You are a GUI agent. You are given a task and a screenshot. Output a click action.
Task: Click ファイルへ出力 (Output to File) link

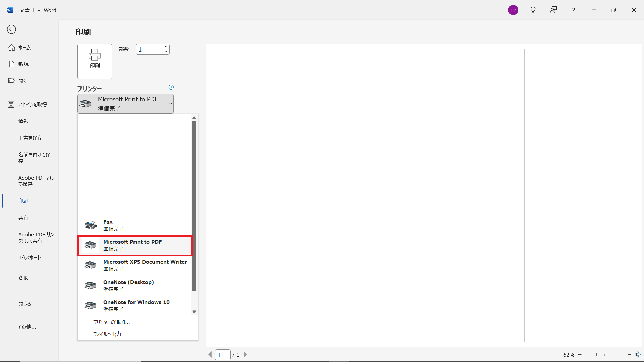[x=107, y=334]
